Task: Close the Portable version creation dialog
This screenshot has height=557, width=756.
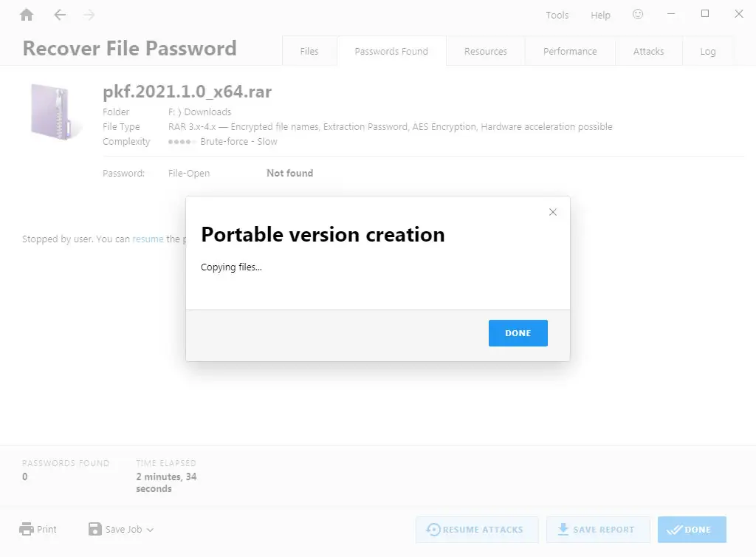Action: point(553,212)
